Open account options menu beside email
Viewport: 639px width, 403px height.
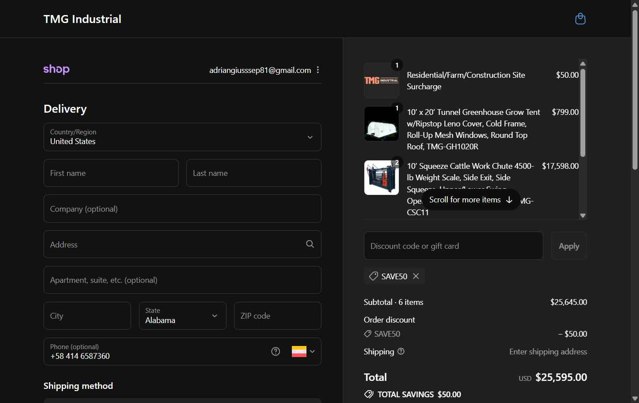(318, 70)
